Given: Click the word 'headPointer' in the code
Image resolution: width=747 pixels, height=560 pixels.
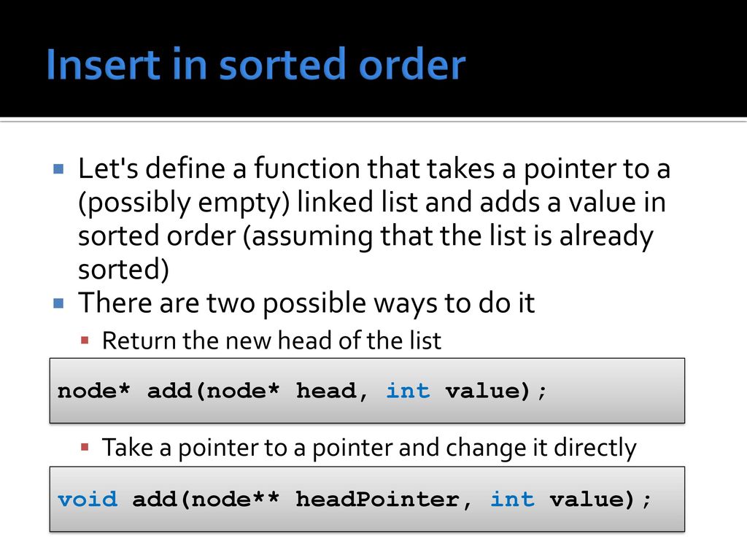Looking at the screenshot, I should coord(377,499).
